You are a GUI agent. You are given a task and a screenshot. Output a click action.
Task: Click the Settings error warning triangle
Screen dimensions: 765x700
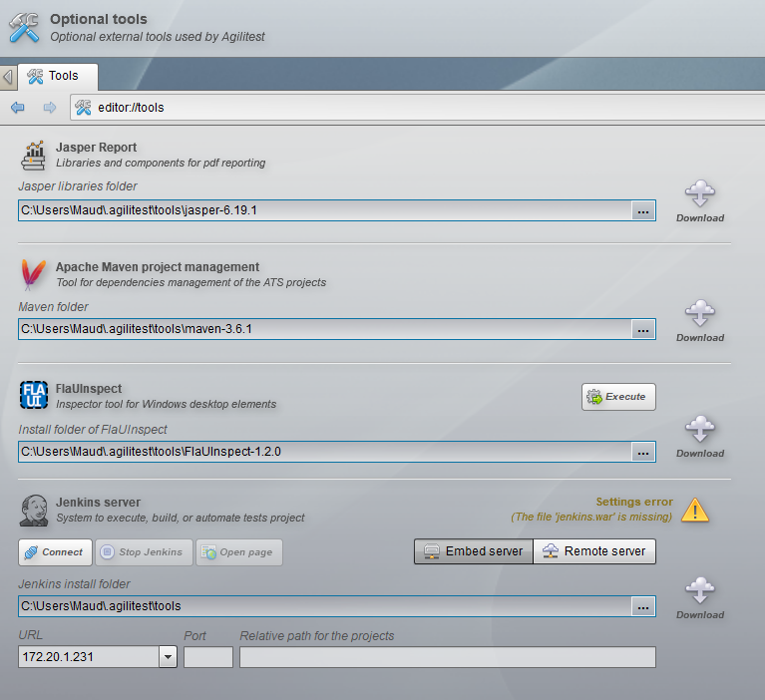point(695,510)
